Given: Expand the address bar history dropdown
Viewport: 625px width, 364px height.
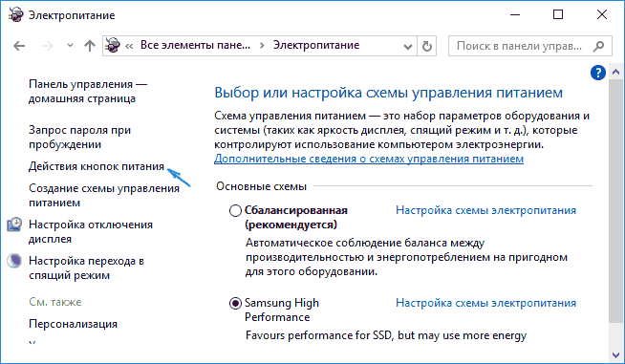Looking at the screenshot, I should tap(408, 47).
